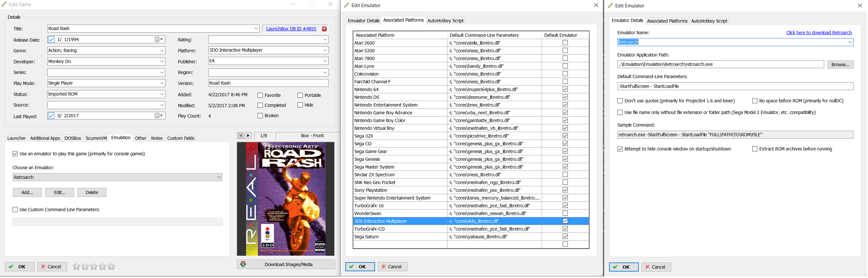
Task: Toggle the Release Date checkbox
Action: tap(51, 39)
